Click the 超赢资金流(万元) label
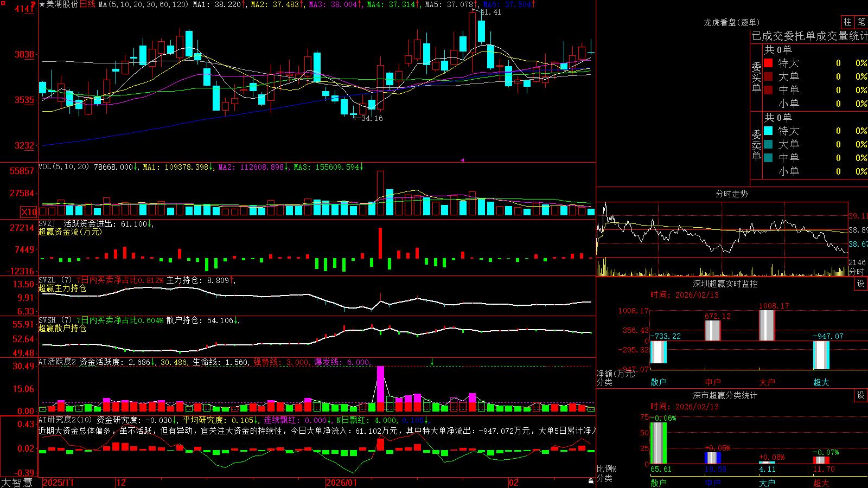The width and height of the screenshot is (868, 488). click(x=70, y=232)
